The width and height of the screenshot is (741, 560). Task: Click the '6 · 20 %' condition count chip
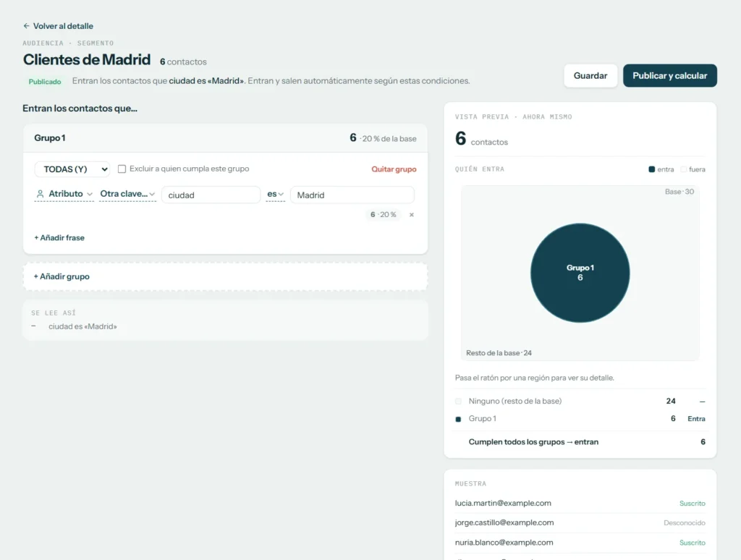coord(384,215)
